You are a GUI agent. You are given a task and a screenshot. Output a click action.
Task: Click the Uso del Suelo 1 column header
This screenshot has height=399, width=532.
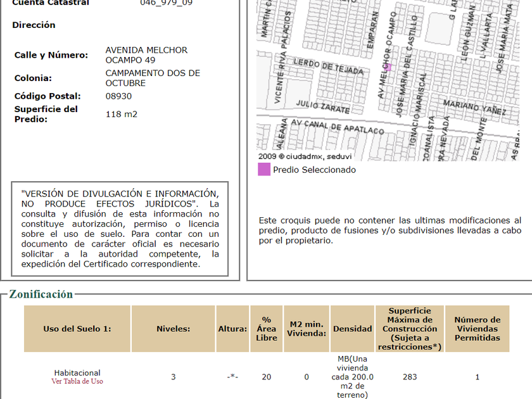tap(77, 329)
